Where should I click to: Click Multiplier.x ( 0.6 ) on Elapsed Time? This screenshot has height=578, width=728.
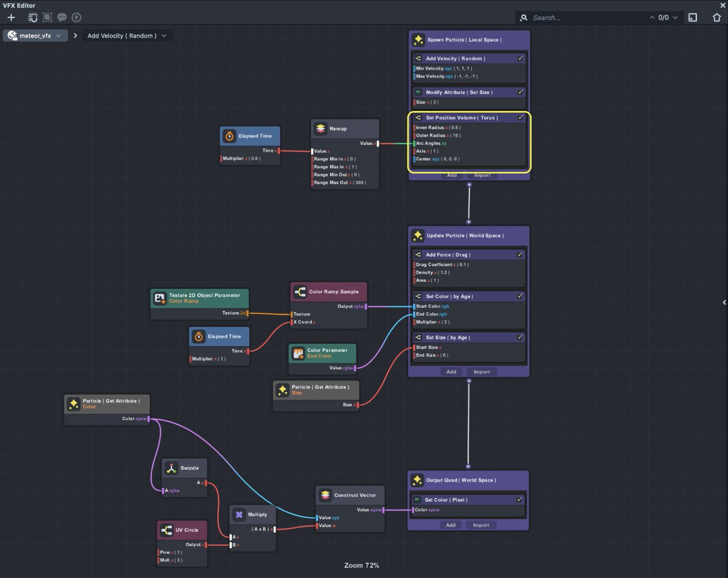point(242,158)
